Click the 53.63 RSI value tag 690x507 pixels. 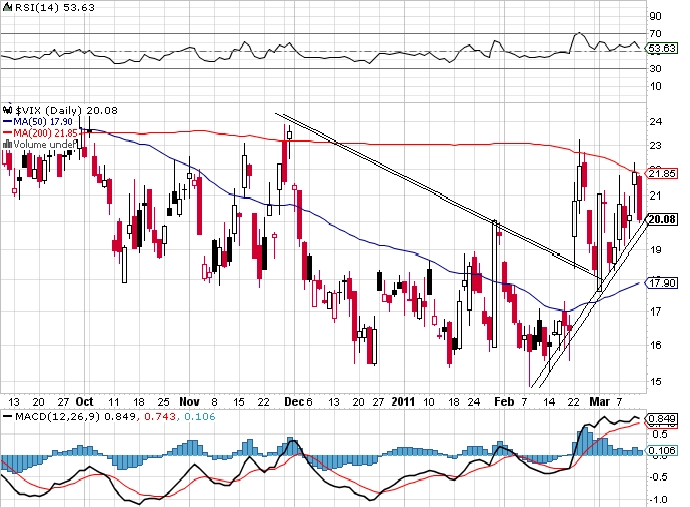[x=661, y=48]
